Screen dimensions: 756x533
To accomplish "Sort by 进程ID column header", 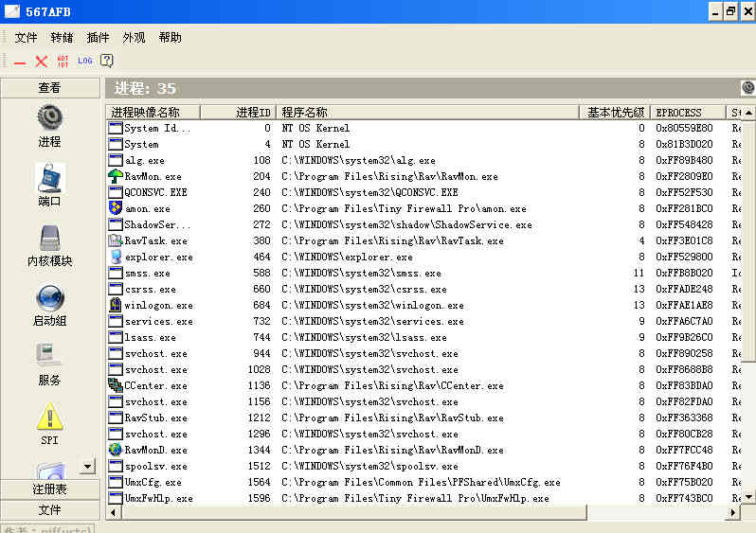I will 238,113.
